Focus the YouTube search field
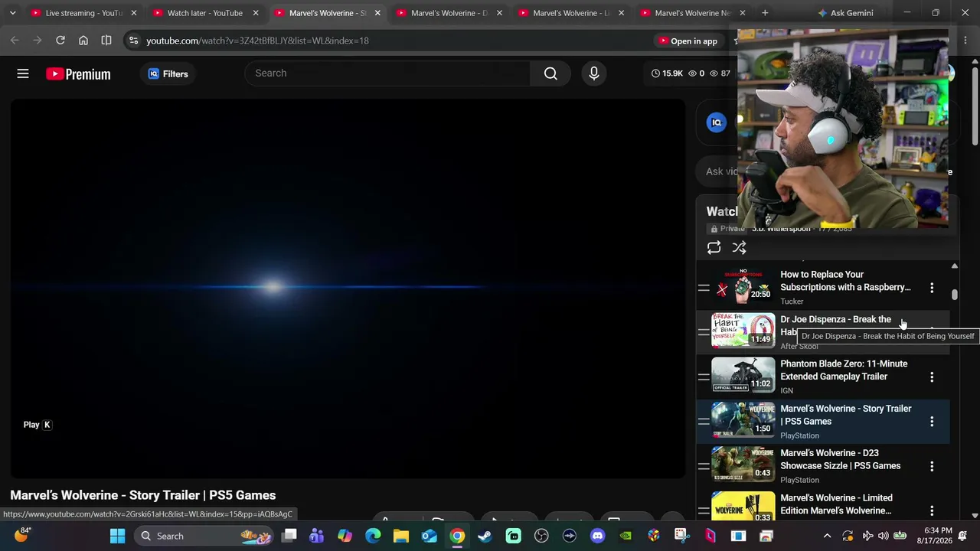 pyautogui.click(x=387, y=73)
